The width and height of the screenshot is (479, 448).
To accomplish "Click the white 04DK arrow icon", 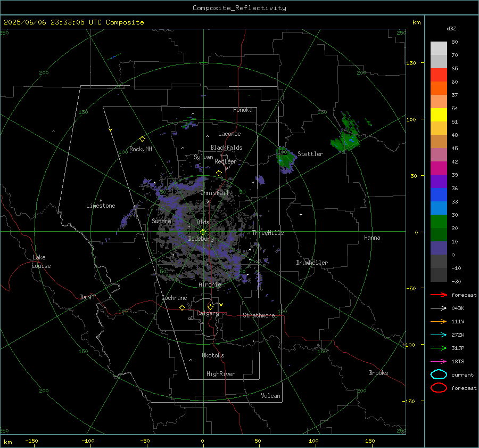I will click(439, 308).
